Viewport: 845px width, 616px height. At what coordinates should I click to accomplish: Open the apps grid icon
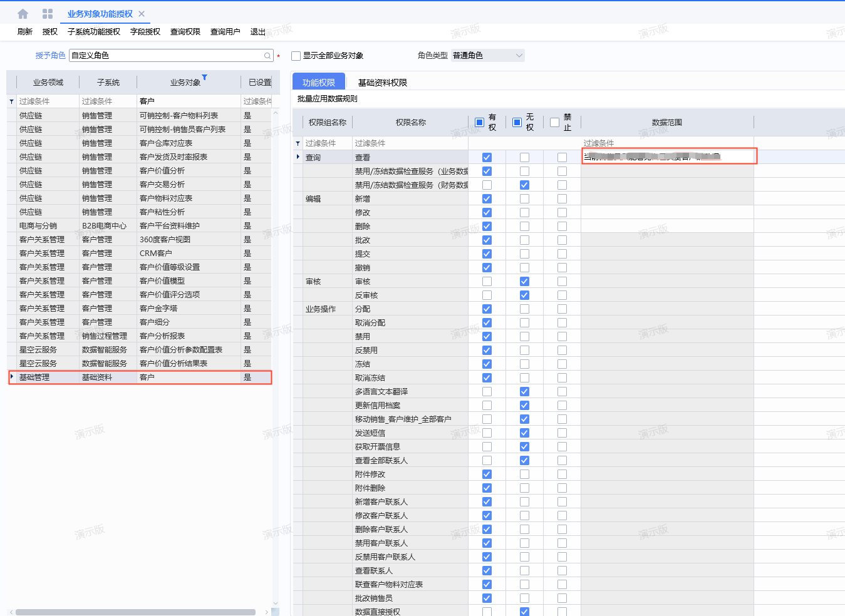click(48, 14)
